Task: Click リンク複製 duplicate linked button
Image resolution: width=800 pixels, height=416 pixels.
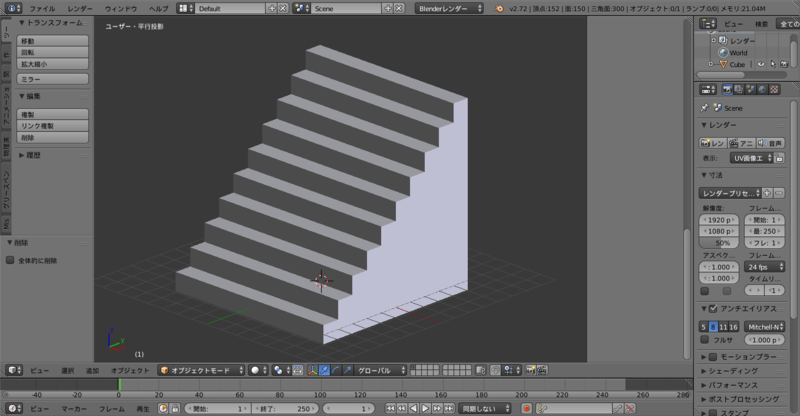Action: (53, 126)
